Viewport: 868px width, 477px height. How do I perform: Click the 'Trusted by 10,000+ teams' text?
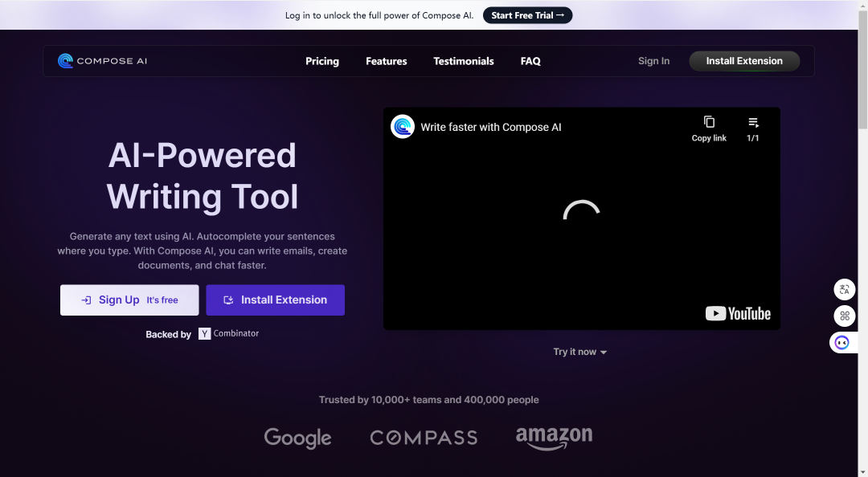tap(428, 400)
